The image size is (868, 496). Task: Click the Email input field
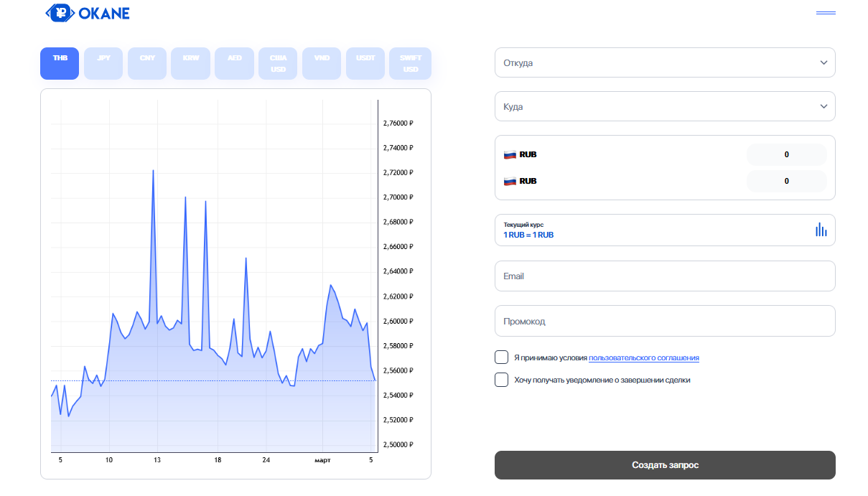(664, 276)
